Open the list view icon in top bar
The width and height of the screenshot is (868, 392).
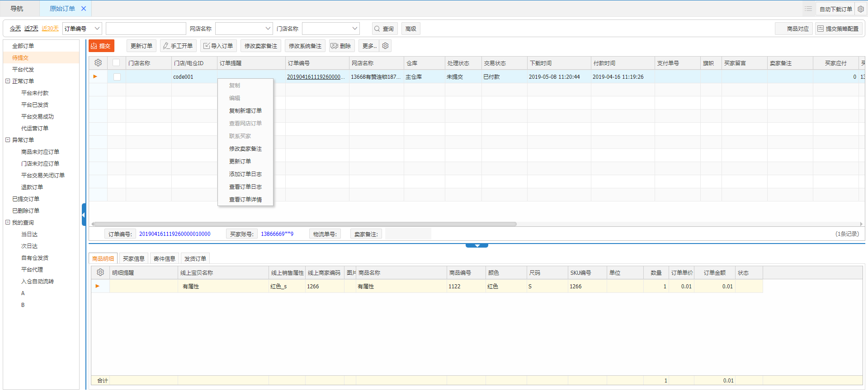[x=808, y=9]
